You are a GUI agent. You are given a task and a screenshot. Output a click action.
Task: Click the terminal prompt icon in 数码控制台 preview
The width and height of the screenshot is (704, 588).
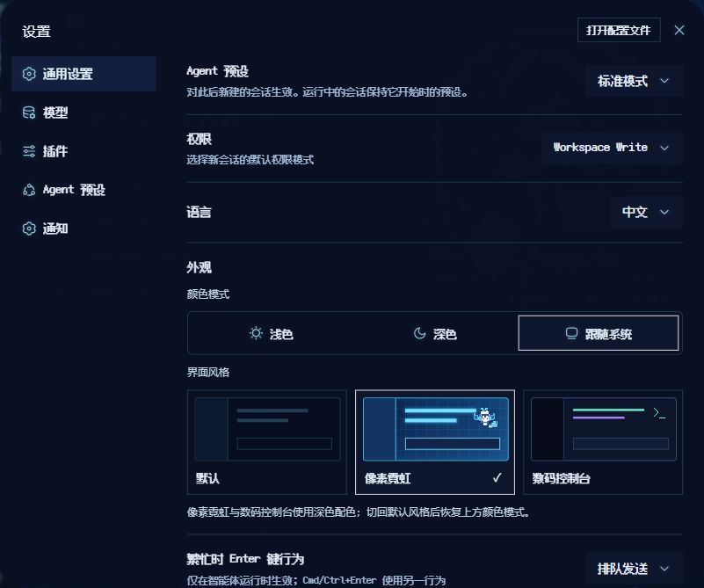pyautogui.click(x=659, y=413)
